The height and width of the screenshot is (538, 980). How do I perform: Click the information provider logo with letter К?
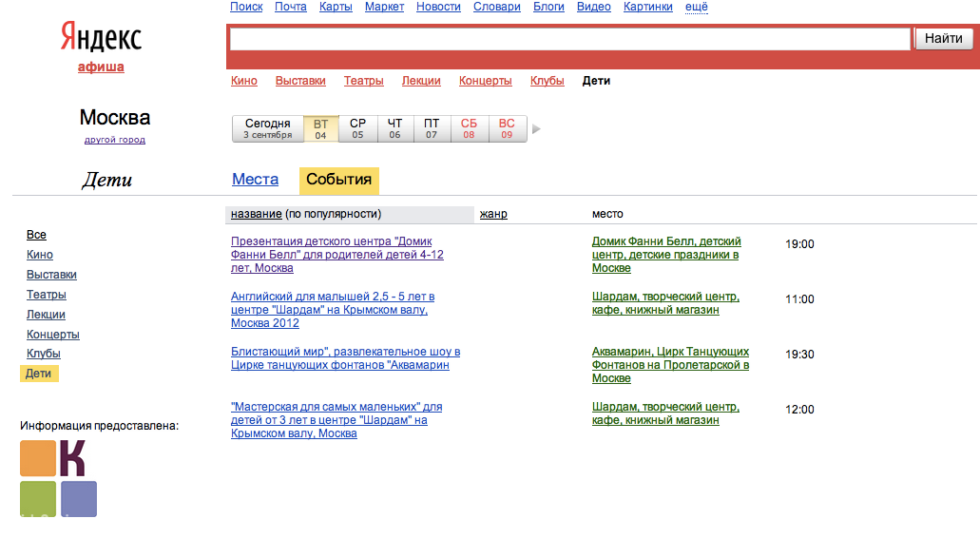point(59,478)
